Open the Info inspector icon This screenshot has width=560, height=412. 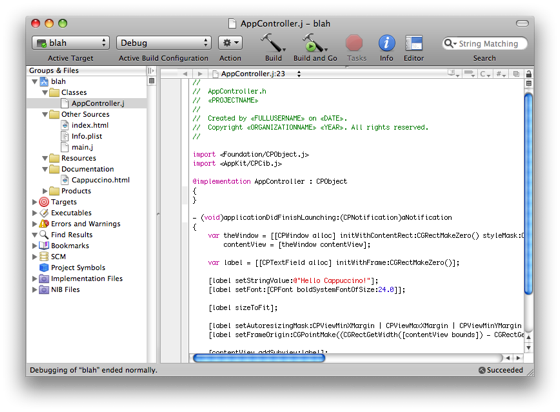click(x=386, y=43)
